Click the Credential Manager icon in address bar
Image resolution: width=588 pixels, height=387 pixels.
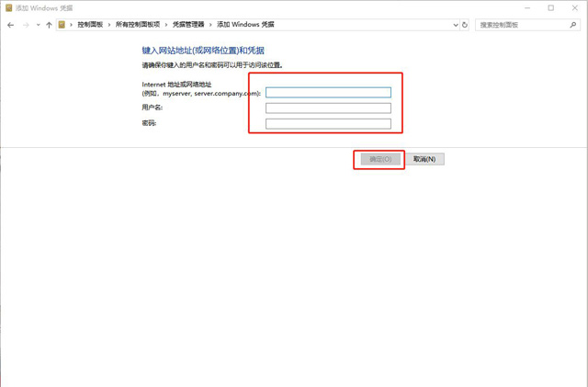tap(62, 25)
